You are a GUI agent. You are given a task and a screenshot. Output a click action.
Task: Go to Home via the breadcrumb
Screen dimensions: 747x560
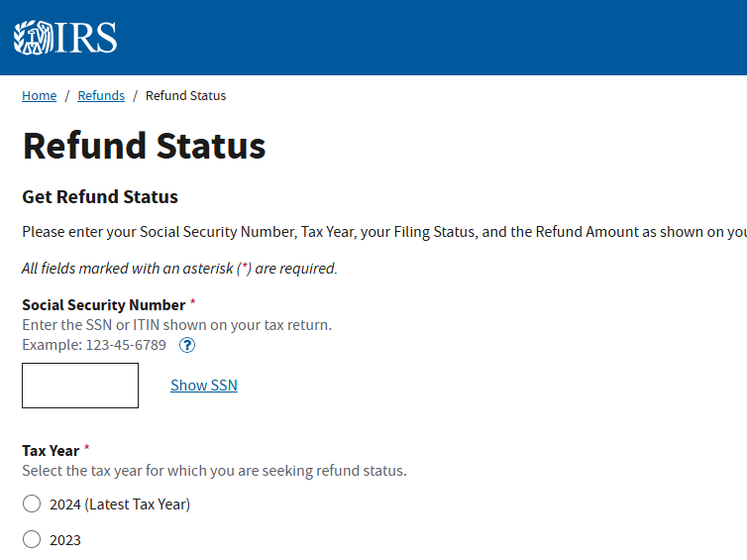(40, 96)
